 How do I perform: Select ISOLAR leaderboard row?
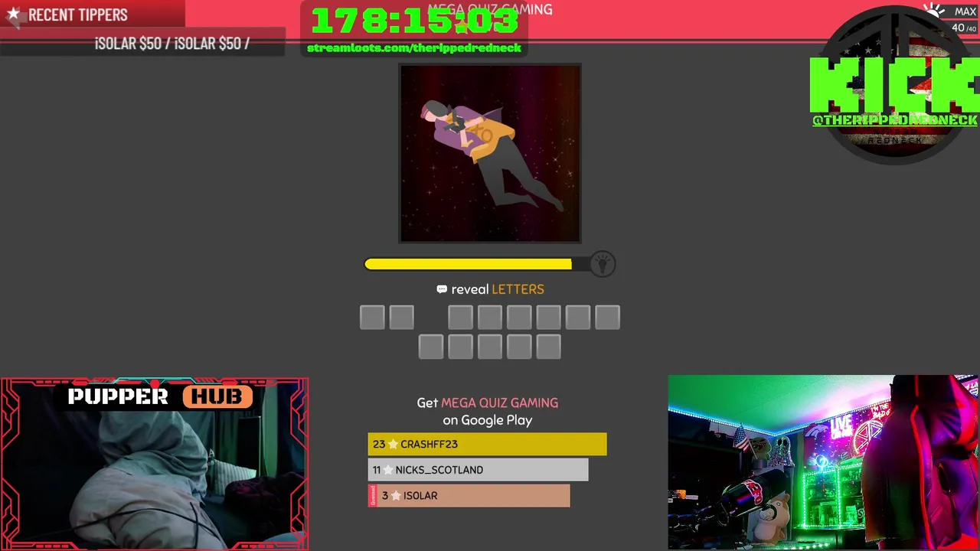coord(469,496)
